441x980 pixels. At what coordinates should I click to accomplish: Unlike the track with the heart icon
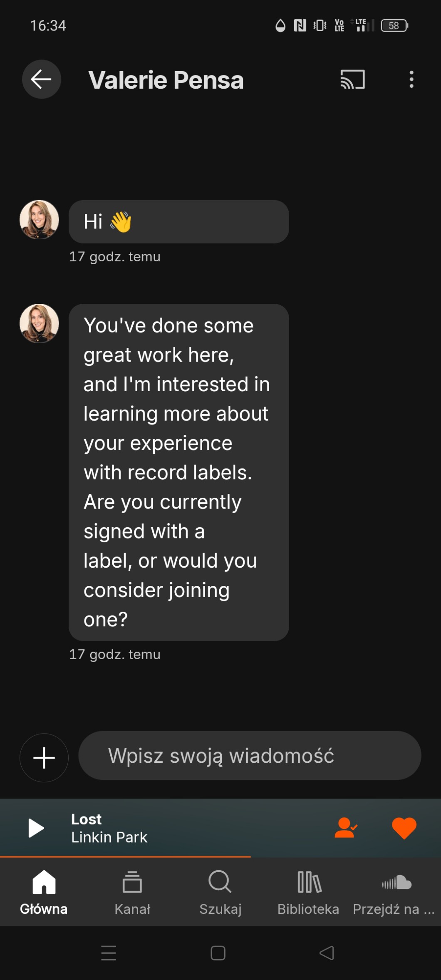404,828
